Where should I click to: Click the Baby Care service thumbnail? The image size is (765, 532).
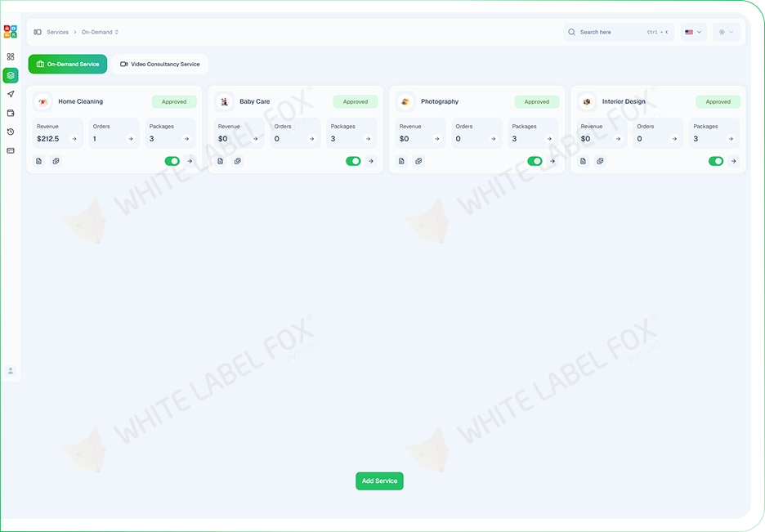[x=225, y=101]
